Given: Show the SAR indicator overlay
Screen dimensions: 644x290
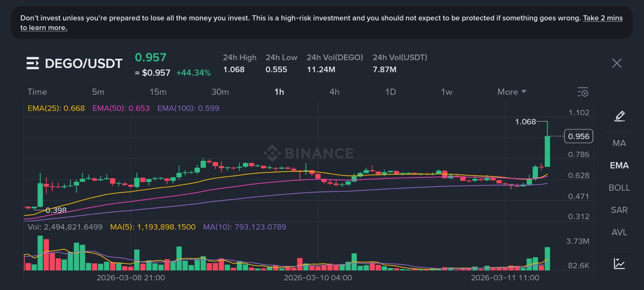Looking at the screenshot, I should 619,210.
